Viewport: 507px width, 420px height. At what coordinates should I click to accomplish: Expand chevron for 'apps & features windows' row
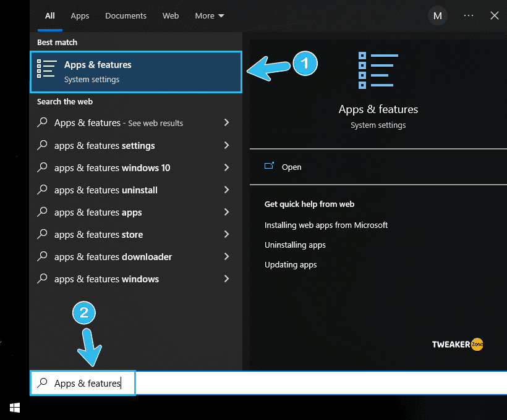pyautogui.click(x=227, y=279)
